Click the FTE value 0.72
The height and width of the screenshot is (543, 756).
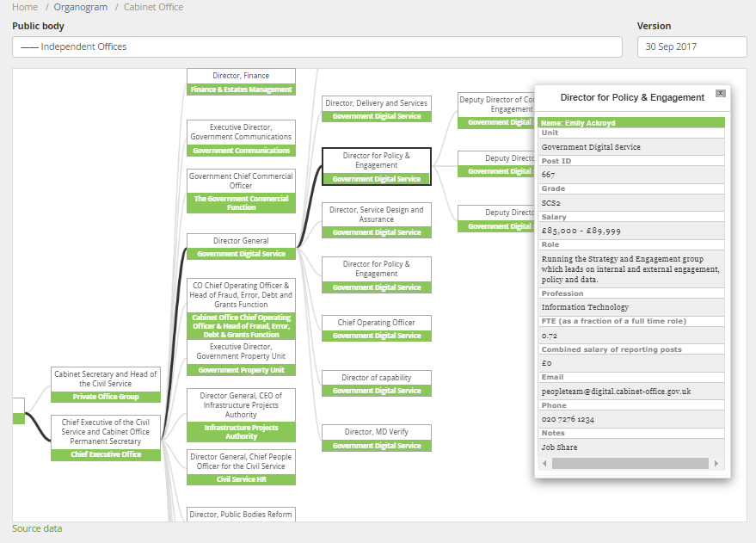tap(550, 336)
